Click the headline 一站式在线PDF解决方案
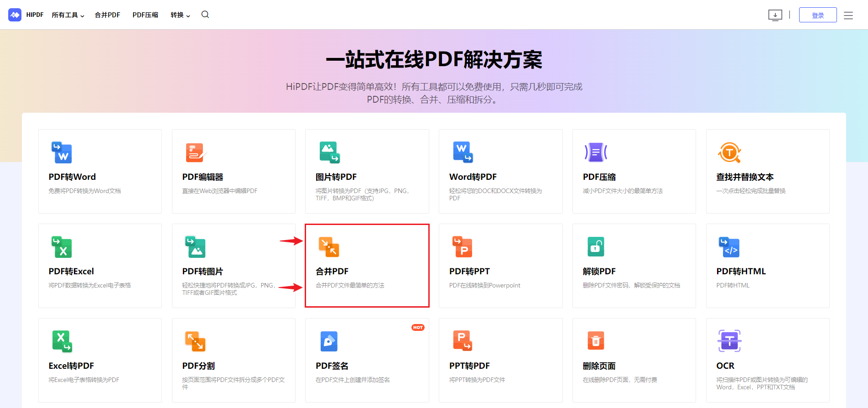The height and width of the screenshot is (408, 868). [434, 60]
